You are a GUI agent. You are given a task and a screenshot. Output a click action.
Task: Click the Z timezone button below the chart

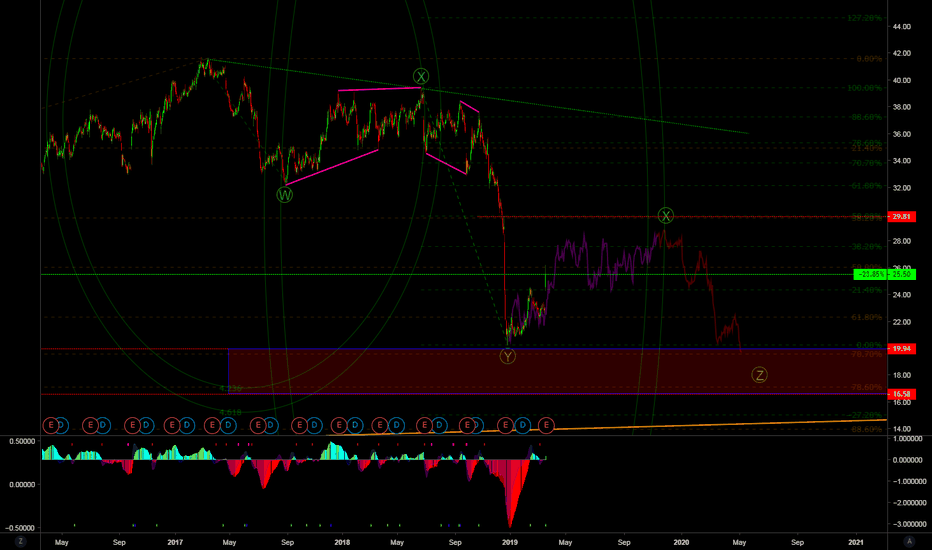click(20, 541)
